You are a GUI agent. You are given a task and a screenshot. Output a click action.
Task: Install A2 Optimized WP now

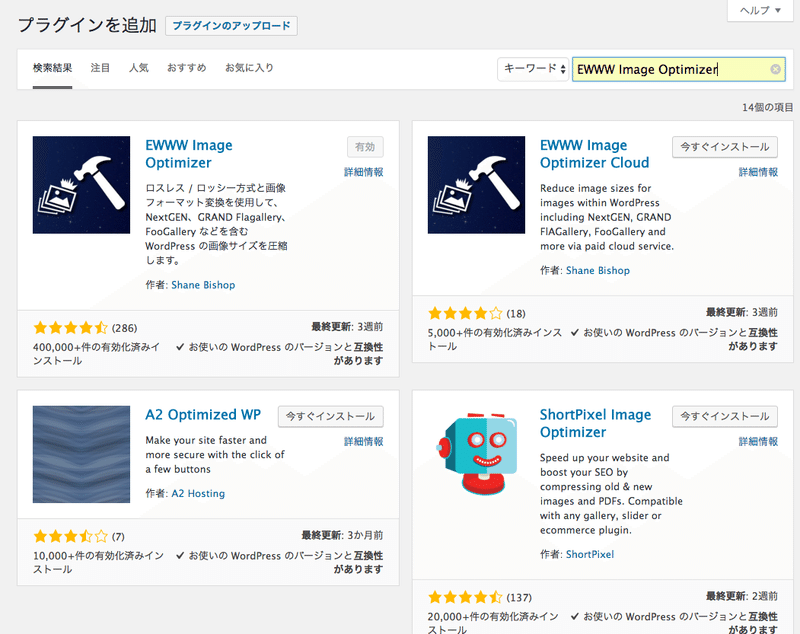coord(330,416)
